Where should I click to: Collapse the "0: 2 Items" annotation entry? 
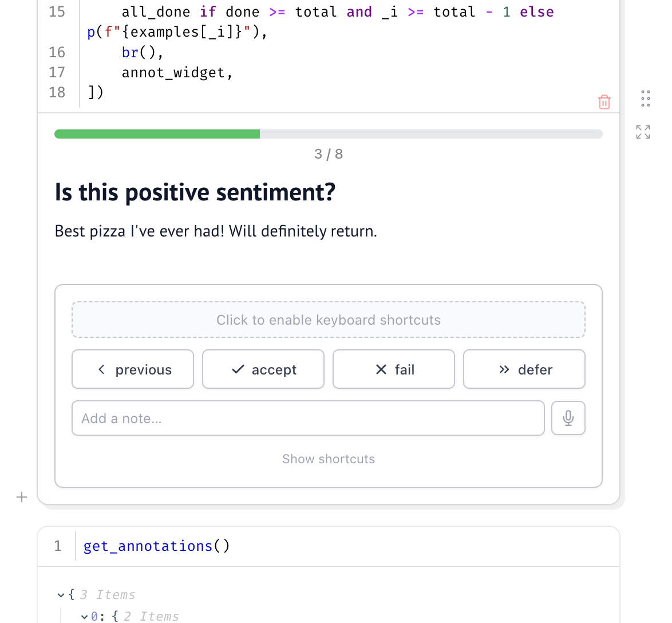coord(85,616)
